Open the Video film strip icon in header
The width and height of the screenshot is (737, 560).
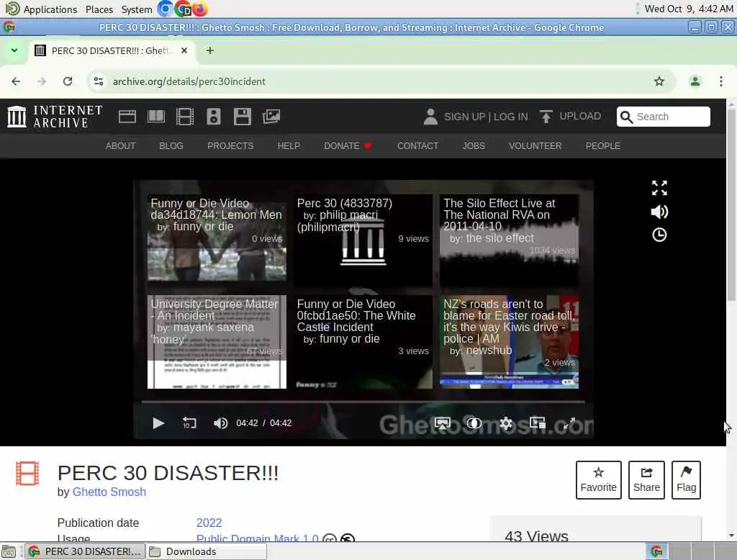coord(185,117)
